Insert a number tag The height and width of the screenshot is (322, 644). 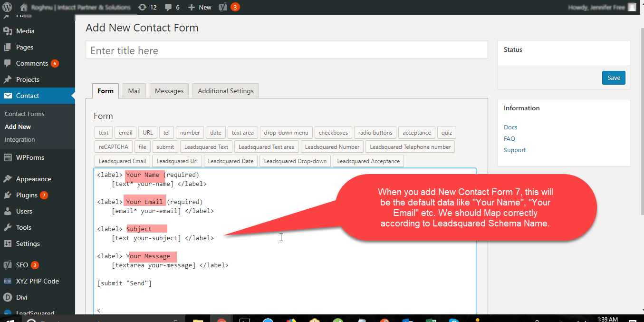pos(190,133)
